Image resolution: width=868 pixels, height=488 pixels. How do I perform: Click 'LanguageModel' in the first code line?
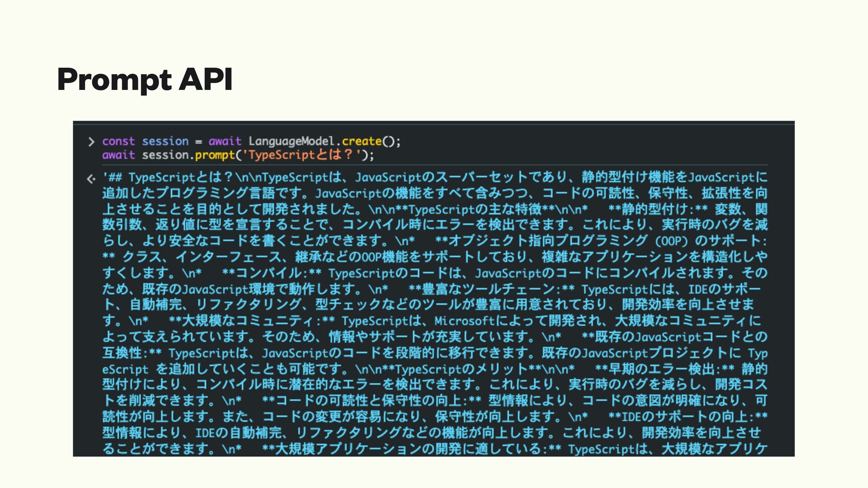[291, 141]
